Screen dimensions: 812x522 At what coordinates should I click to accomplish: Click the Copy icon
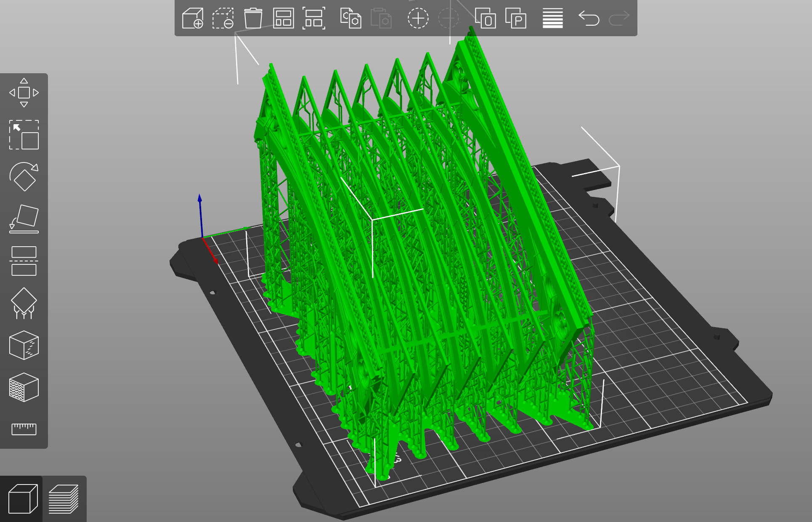click(350, 19)
